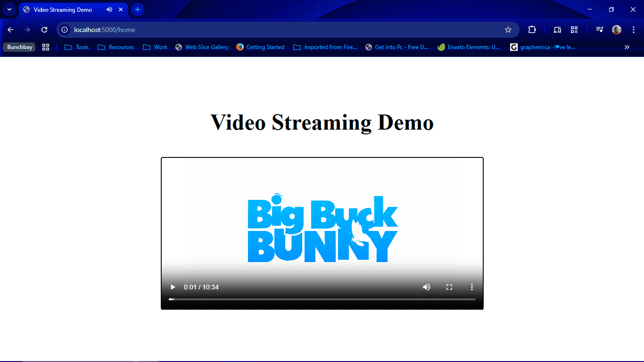This screenshot has height=362, width=644.
Task: Play the Big Buck Bunny video
Action: (173, 287)
